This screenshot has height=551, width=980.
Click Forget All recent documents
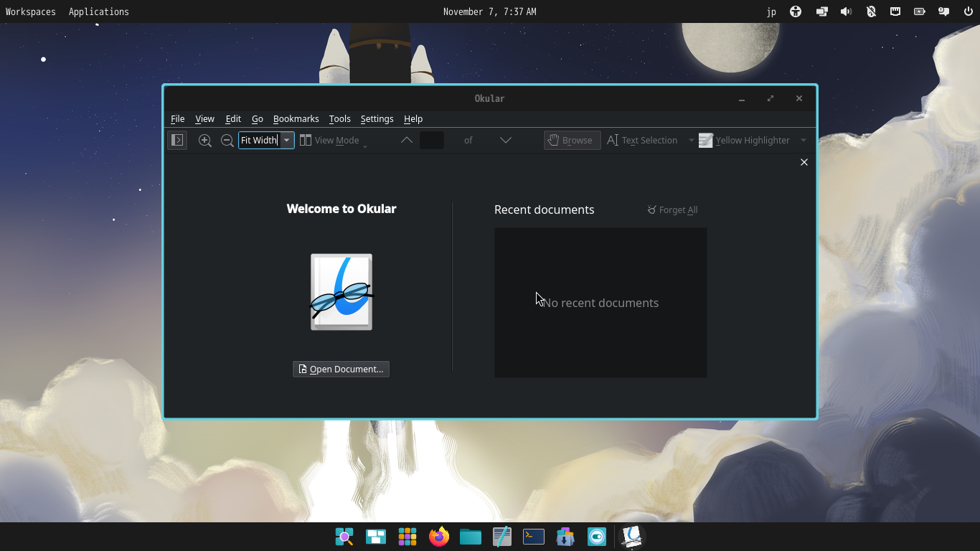click(672, 210)
